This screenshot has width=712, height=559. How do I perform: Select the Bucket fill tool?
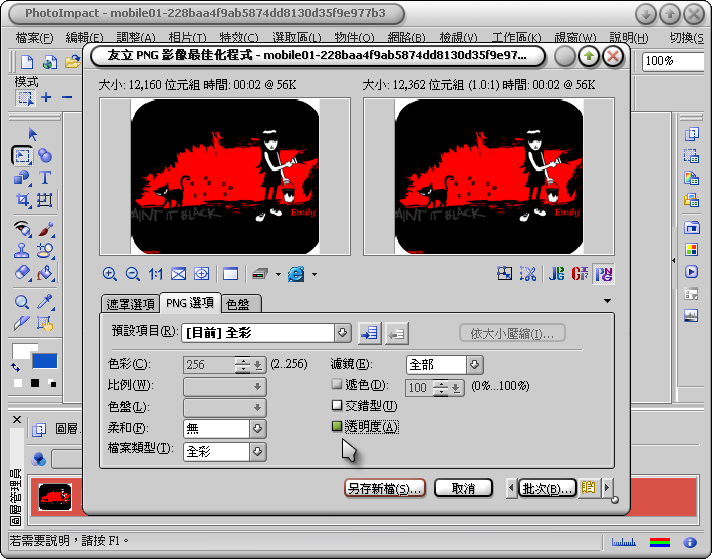click(x=45, y=272)
